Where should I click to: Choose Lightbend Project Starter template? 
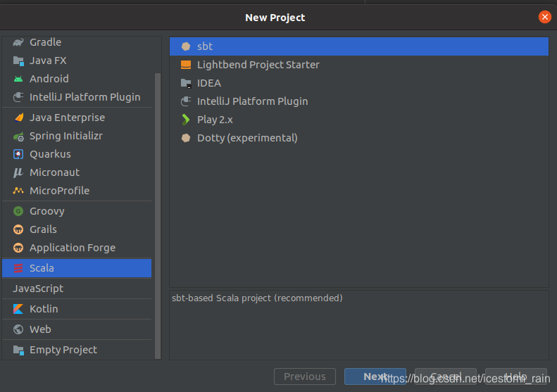359,65
